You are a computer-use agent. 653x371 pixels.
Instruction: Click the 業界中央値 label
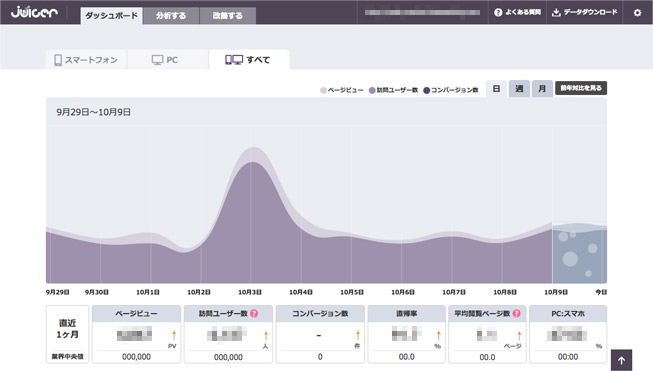[67, 357]
